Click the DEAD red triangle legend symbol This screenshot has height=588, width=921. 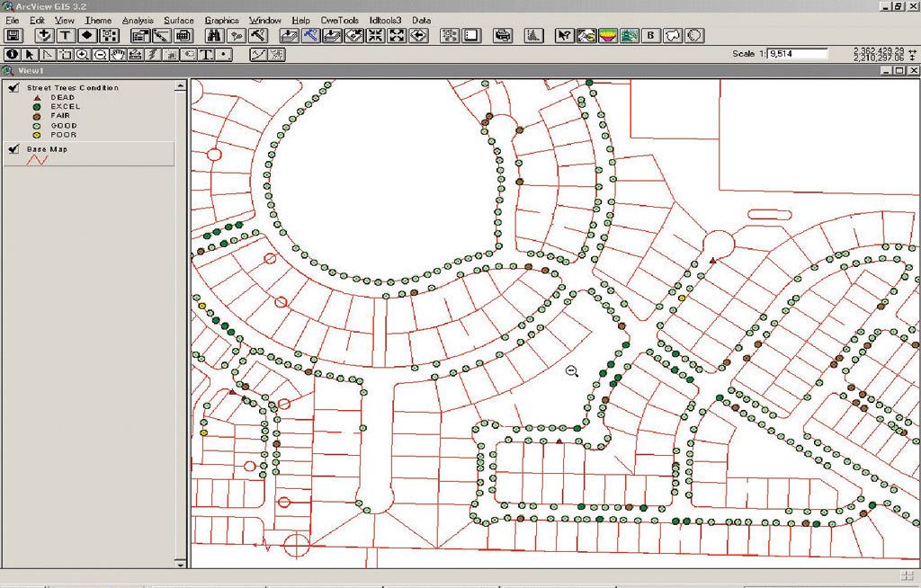coord(37,97)
